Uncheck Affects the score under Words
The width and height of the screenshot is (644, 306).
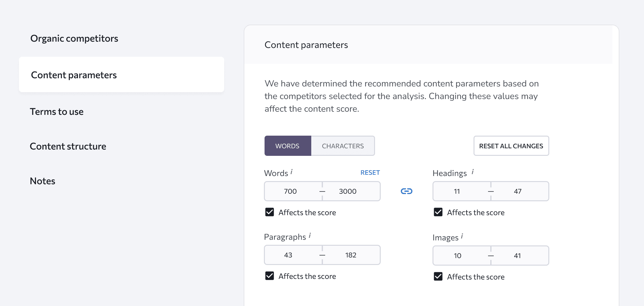pos(270,212)
